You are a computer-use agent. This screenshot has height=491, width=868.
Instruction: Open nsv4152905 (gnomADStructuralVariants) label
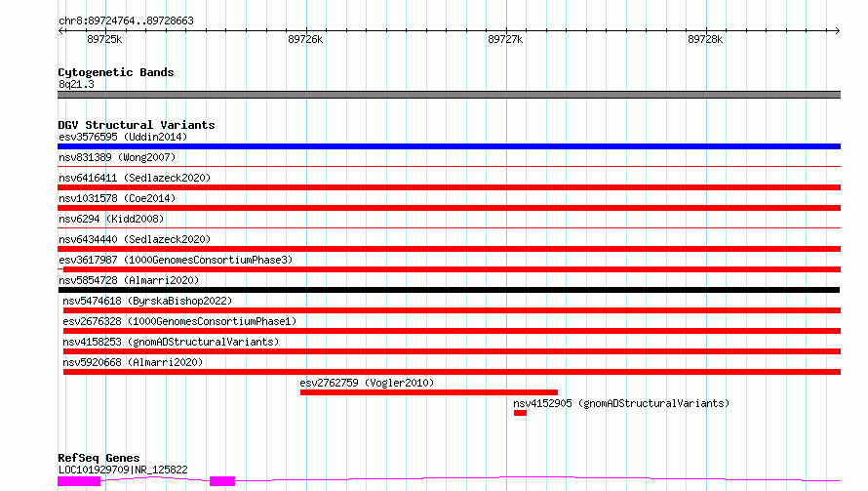(x=621, y=403)
